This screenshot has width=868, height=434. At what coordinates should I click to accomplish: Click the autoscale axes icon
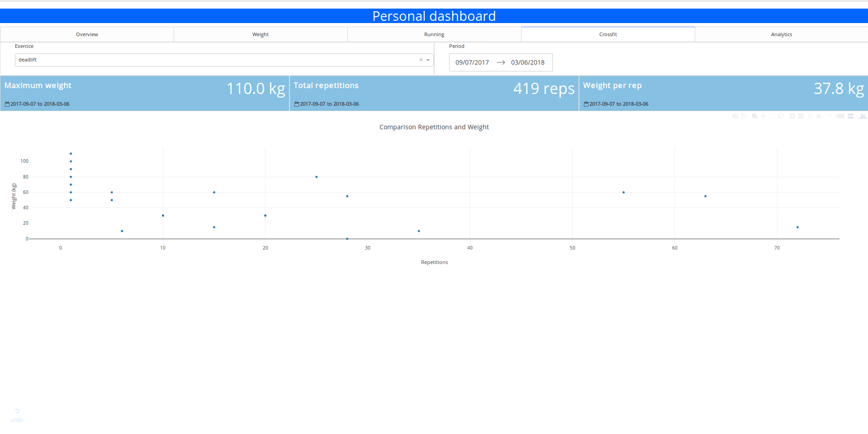click(x=810, y=116)
